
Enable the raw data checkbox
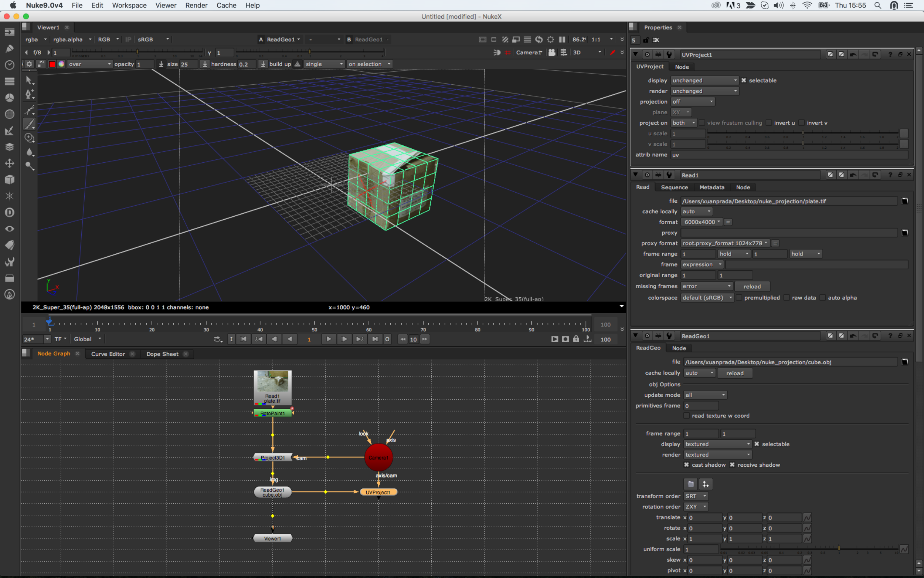(x=787, y=297)
